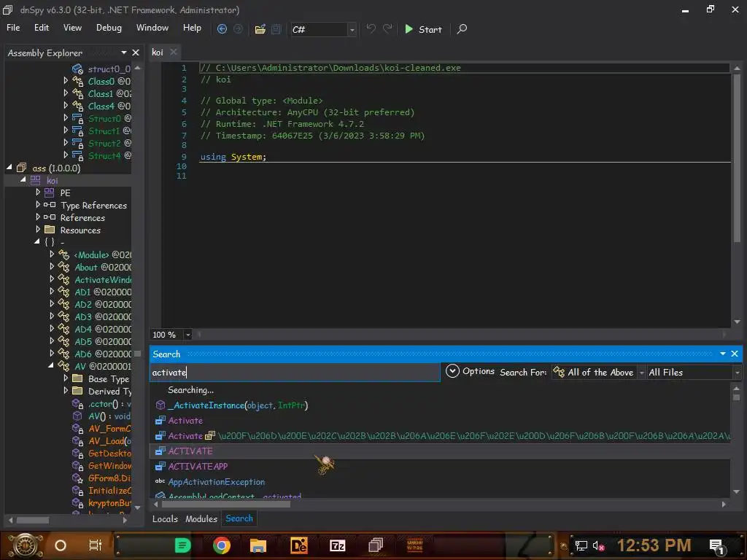Expand the Struct4 tree node
747x560 pixels.
pyautogui.click(x=66, y=155)
